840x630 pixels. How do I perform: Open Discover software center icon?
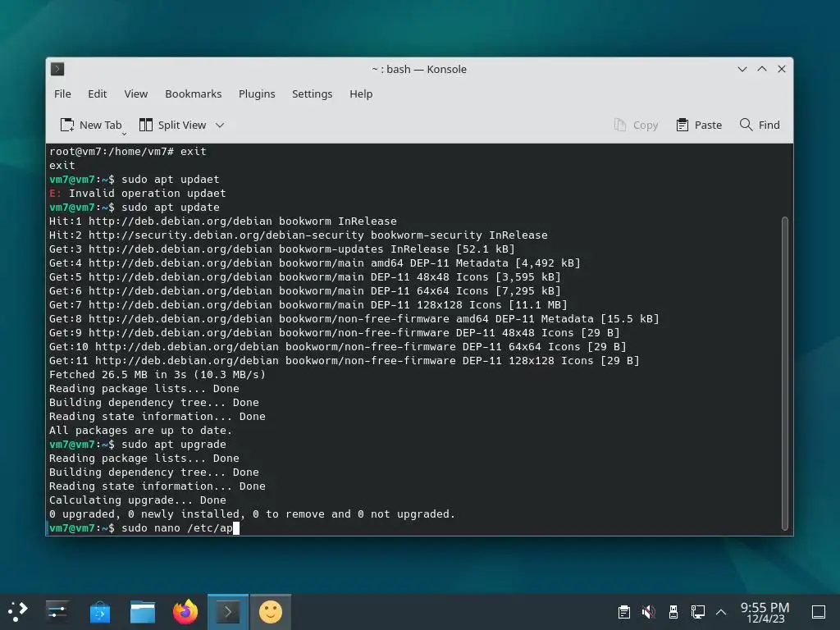(x=99, y=612)
